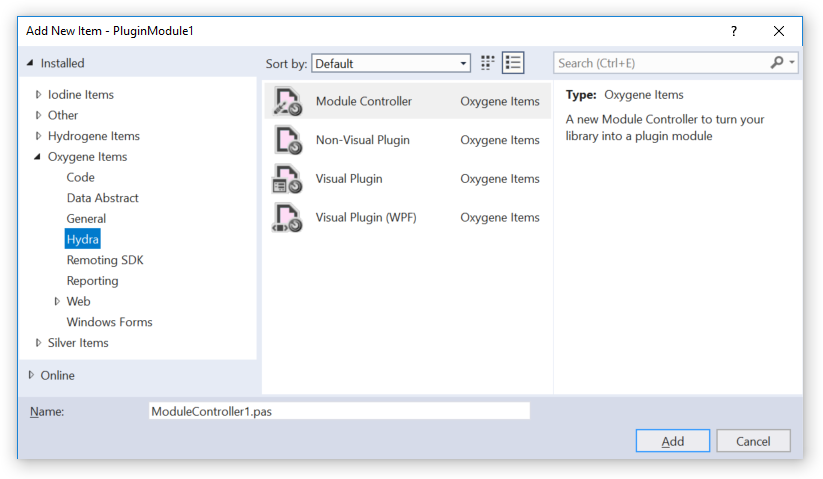Click the search magnifier icon
Image resolution: width=823 pixels, height=479 pixels.
click(x=776, y=63)
